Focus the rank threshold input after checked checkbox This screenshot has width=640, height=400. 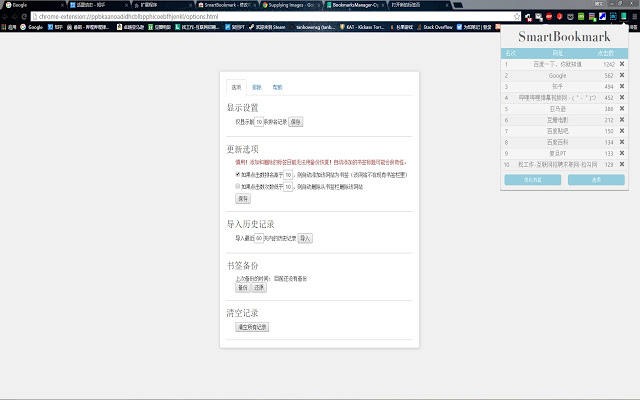(288, 175)
